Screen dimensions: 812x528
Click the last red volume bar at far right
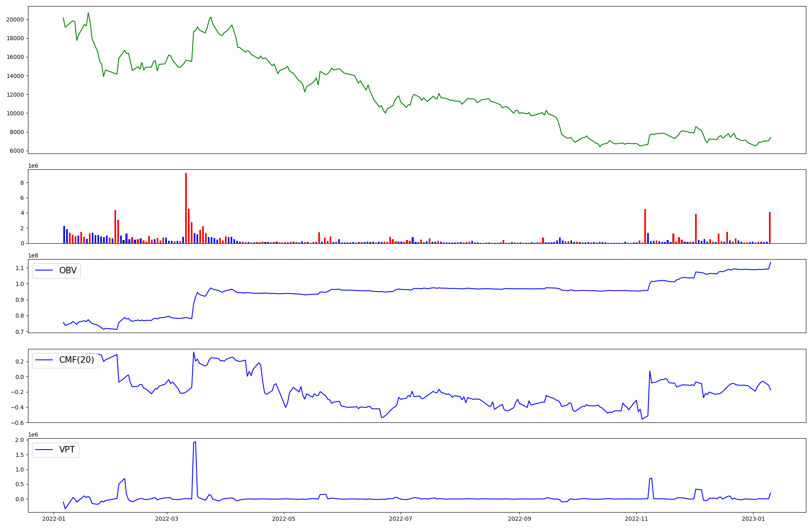click(x=769, y=227)
